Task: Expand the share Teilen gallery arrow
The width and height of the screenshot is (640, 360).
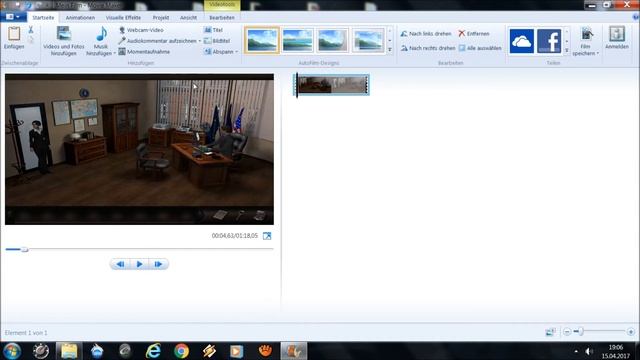Action: tap(567, 50)
